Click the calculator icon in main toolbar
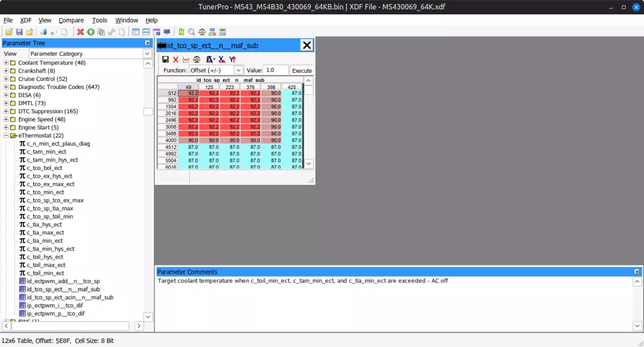644x347 pixels. [x=223, y=32]
